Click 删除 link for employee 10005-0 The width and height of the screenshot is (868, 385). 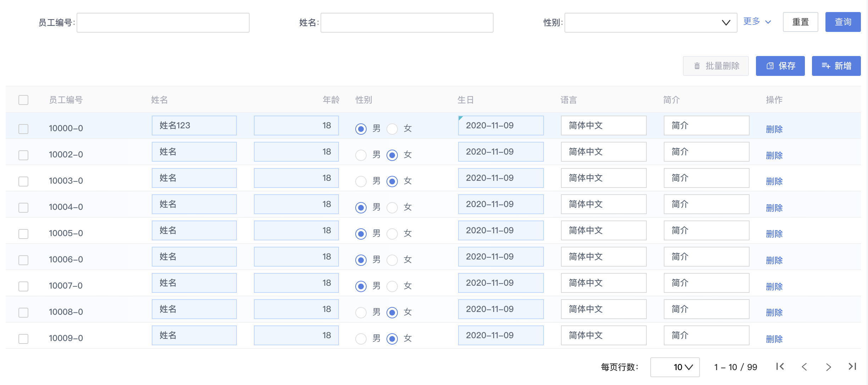point(774,234)
